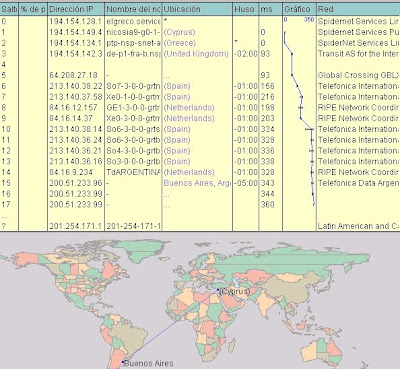Click the (Cyprus) location in hop 1
Image resolution: width=400 pixels, height=369 pixels.
click(179, 32)
